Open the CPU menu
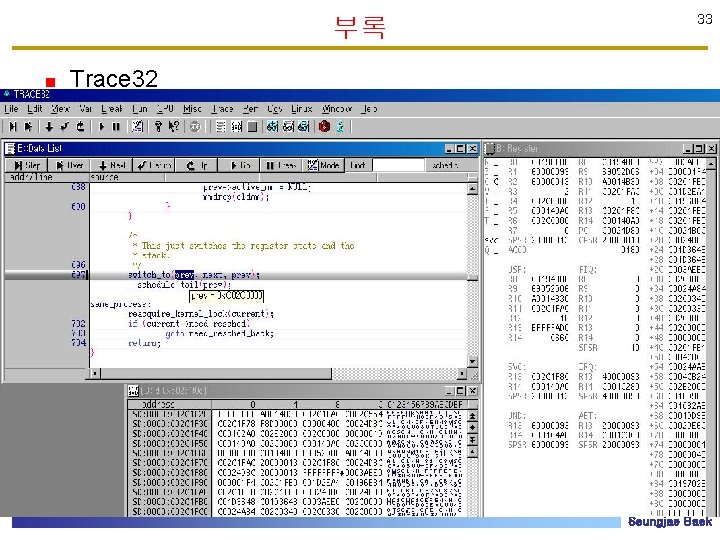This screenshot has width=720, height=540. (x=165, y=109)
